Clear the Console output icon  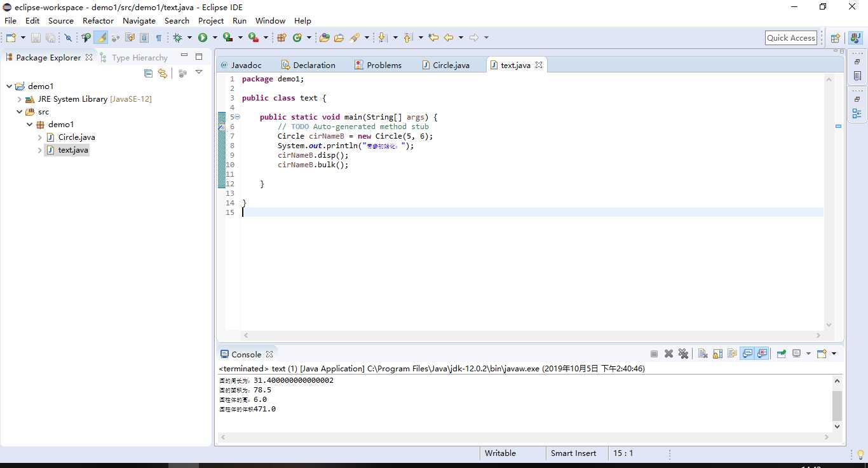click(x=703, y=354)
